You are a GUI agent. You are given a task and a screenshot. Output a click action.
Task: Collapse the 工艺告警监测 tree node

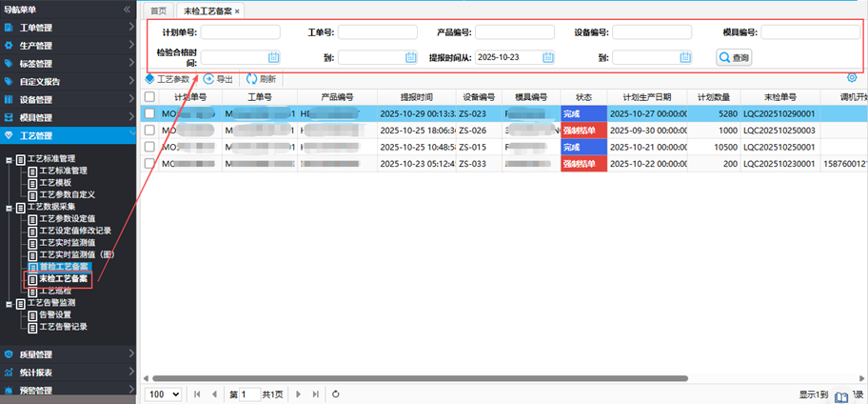click(10, 302)
